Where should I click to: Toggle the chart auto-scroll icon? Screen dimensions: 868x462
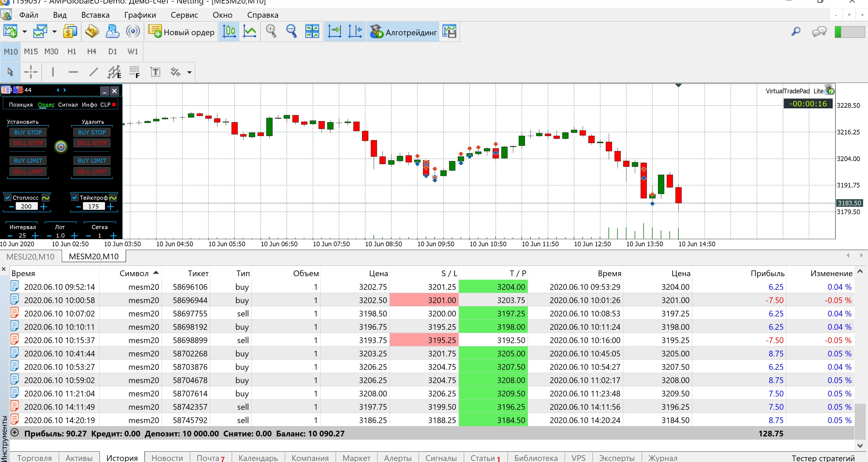[x=334, y=32]
